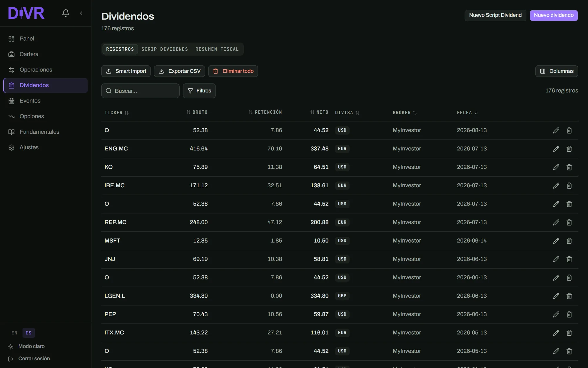
Task: Open the Columnas column chooser
Action: point(557,71)
